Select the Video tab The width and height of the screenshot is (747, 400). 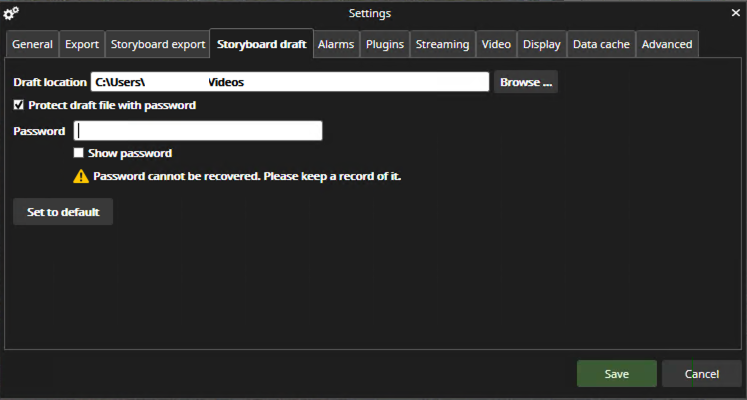point(496,44)
